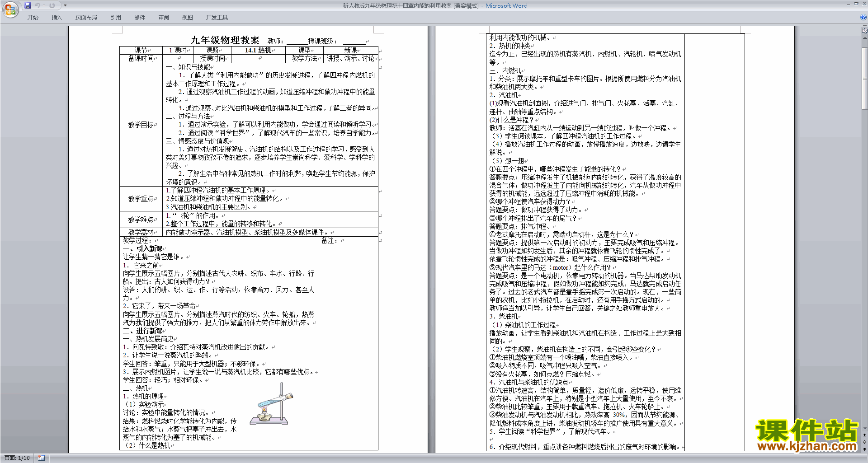The height and width of the screenshot is (463, 868).
Task: Click the 教学器材 row label
Action: [141, 232]
